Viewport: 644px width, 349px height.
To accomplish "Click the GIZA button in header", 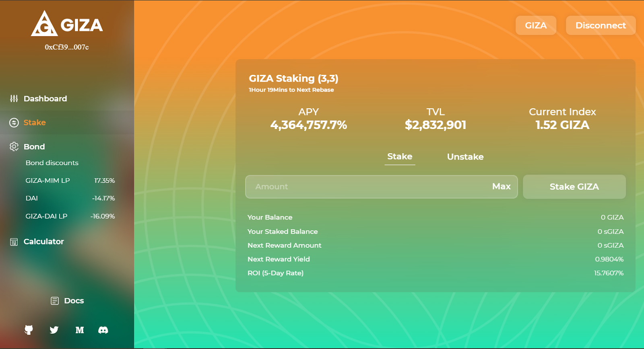I will click(x=536, y=25).
